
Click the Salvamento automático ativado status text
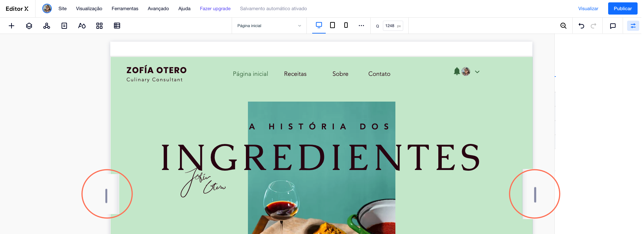[273, 8]
